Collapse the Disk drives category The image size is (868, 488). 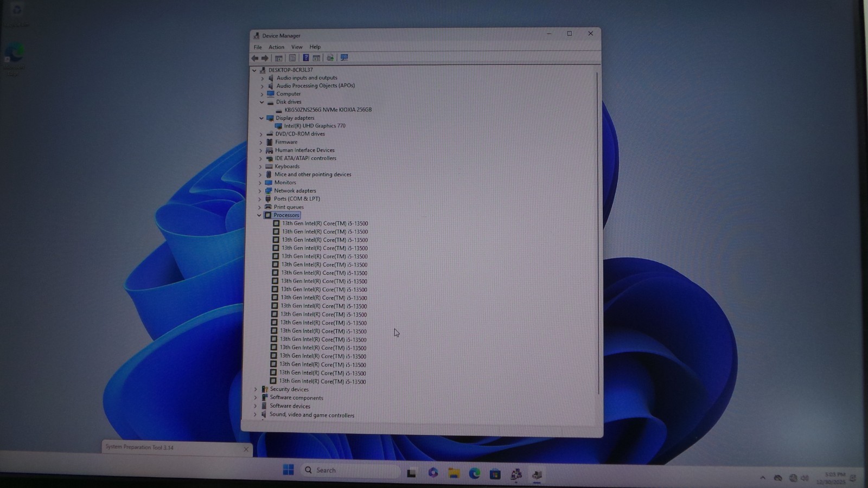coord(261,102)
